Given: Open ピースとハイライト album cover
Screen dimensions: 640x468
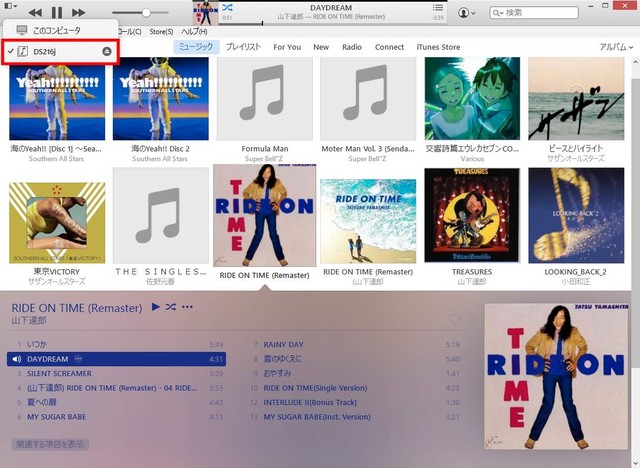Looking at the screenshot, I should (x=576, y=98).
